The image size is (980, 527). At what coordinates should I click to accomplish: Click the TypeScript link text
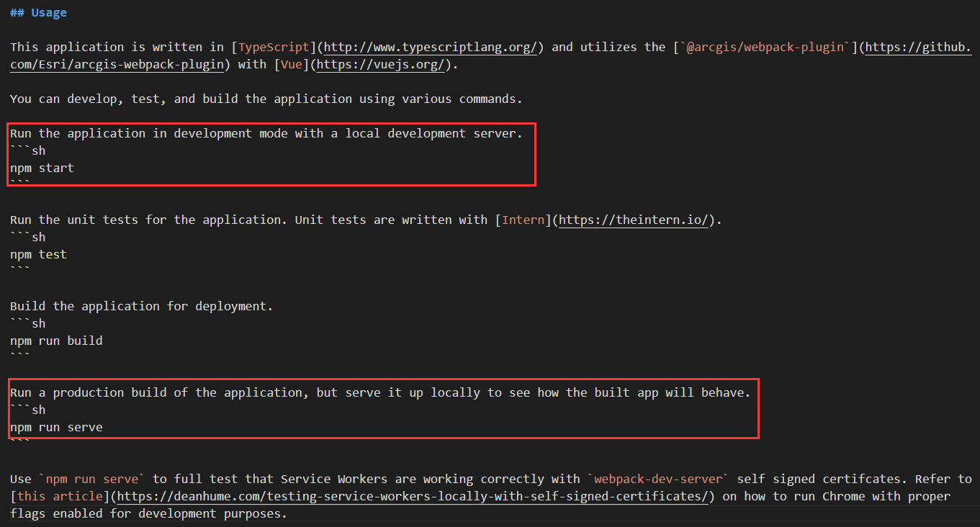(x=274, y=47)
